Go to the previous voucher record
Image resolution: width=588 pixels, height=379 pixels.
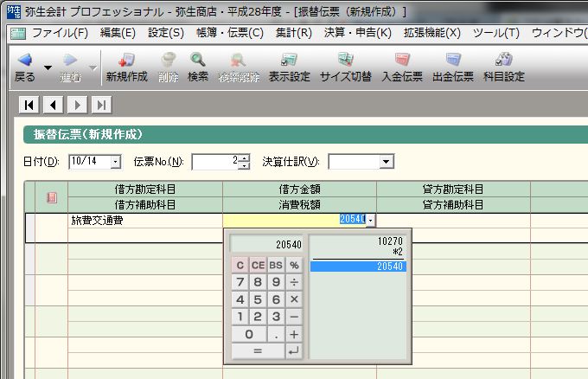[53, 105]
